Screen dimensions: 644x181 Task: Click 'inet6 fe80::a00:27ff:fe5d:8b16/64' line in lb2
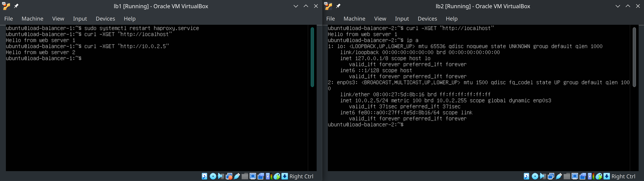406,113
